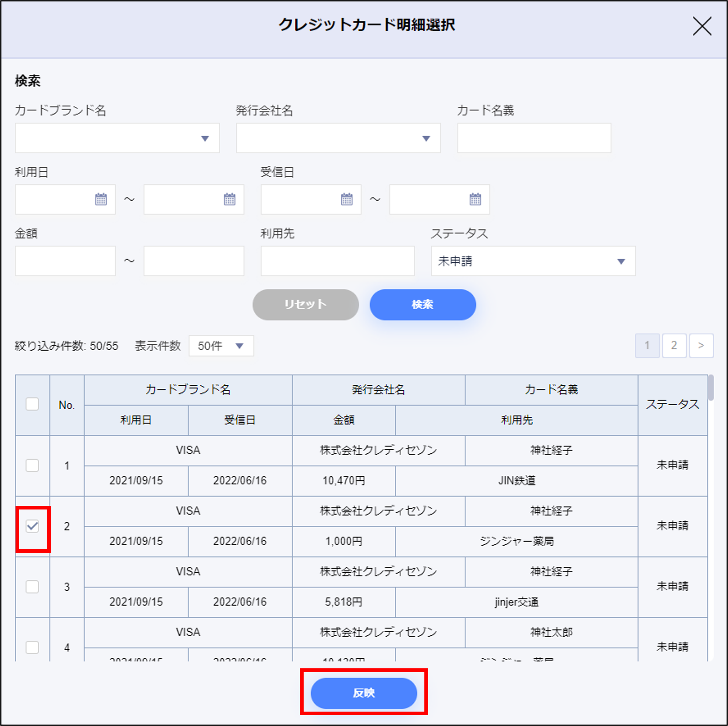The image size is (728, 726).
Task: Click the gray リセット button
Action: coord(305,304)
